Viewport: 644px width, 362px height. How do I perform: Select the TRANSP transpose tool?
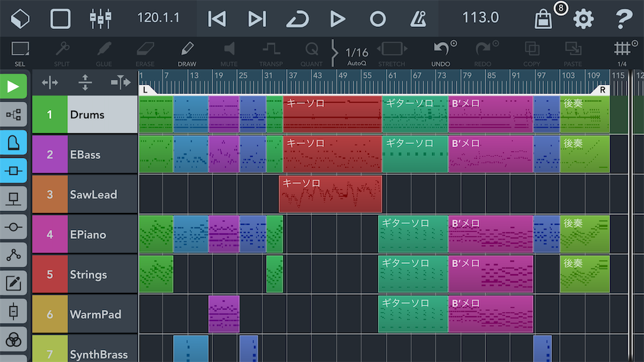point(270,53)
